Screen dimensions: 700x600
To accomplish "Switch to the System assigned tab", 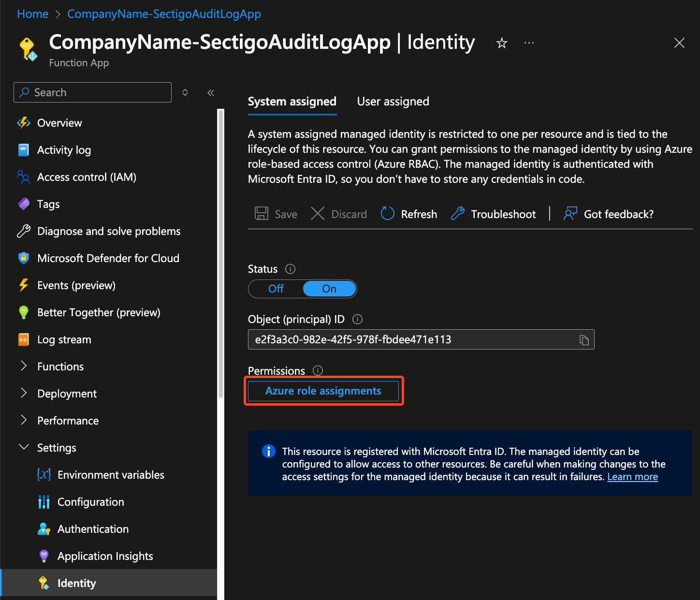I will coord(292,102).
